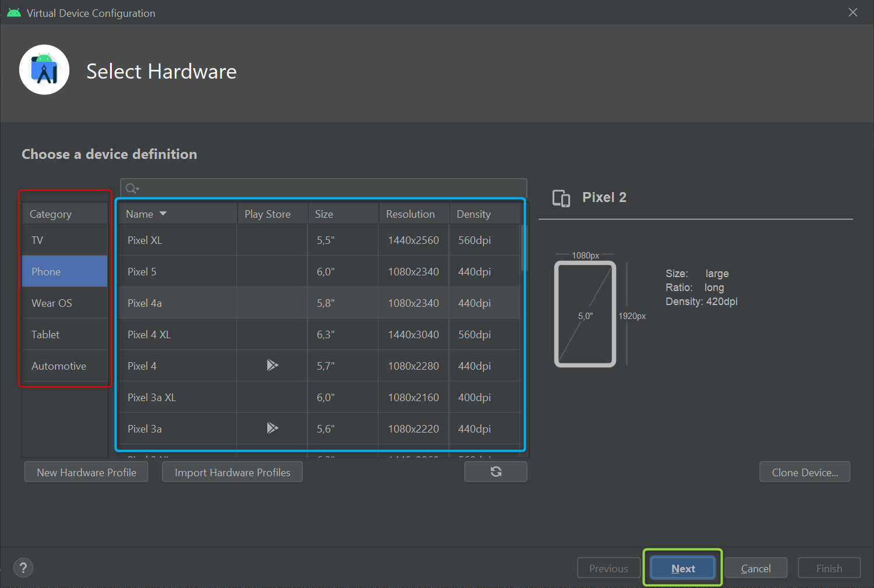Click the Play Store icon in Pixel 3a row

click(x=272, y=428)
